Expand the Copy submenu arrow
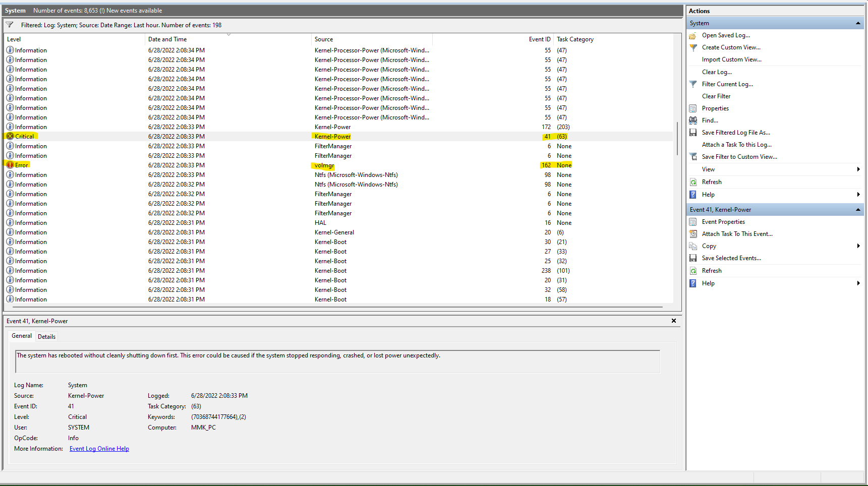The height and width of the screenshot is (486, 868). click(858, 246)
